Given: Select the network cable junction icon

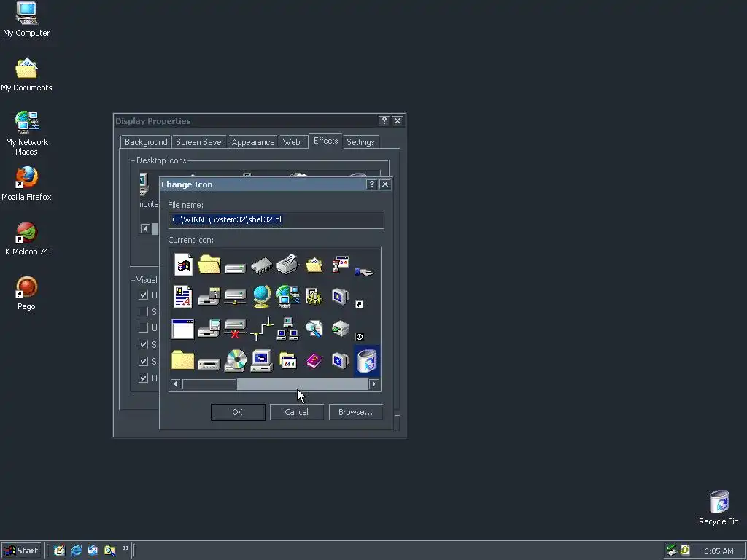Looking at the screenshot, I should pos(262,329).
